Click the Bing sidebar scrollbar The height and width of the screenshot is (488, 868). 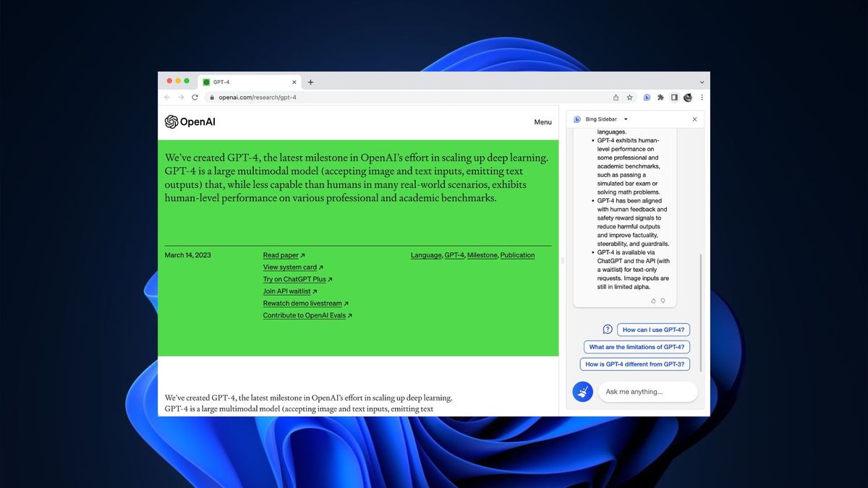coord(700,312)
